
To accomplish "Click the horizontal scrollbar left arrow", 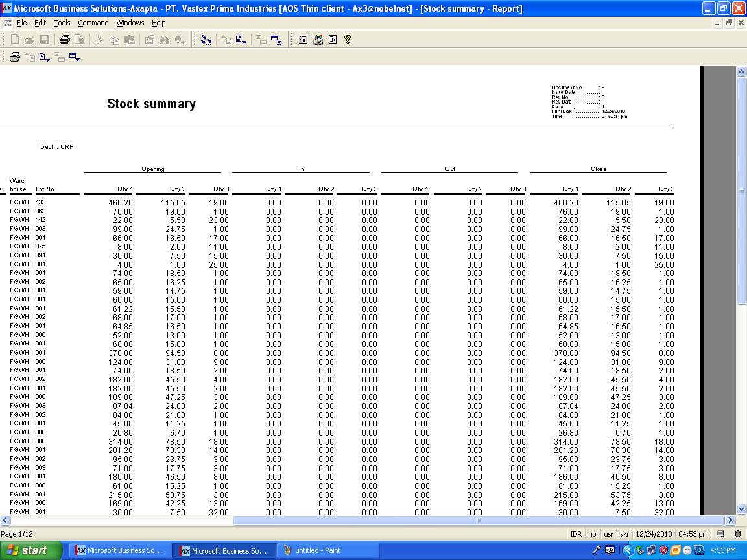I will click(x=5, y=520).
